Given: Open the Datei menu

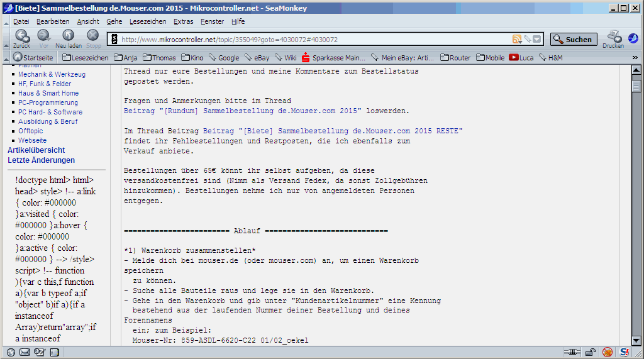Looking at the screenshot, I should tap(21, 21).
